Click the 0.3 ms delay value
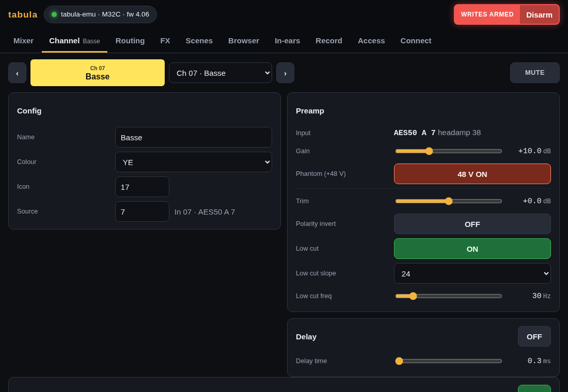This screenshot has width=568, height=392. point(539,361)
